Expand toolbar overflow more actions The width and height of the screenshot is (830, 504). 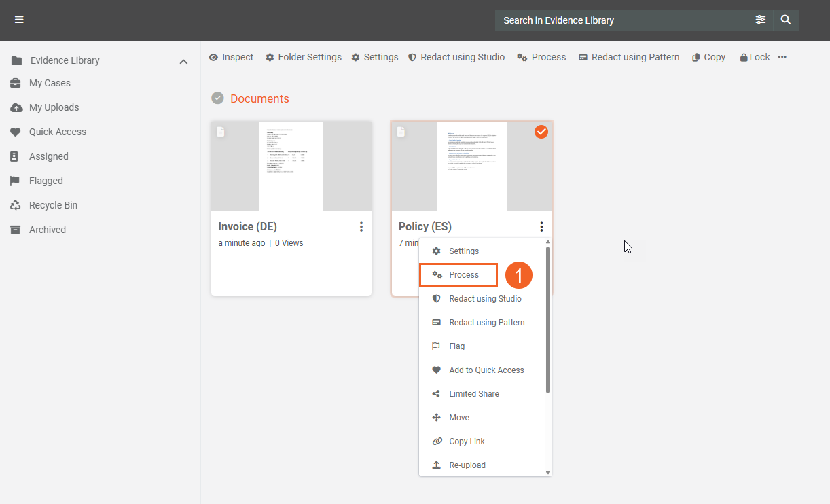pyautogui.click(x=782, y=57)
